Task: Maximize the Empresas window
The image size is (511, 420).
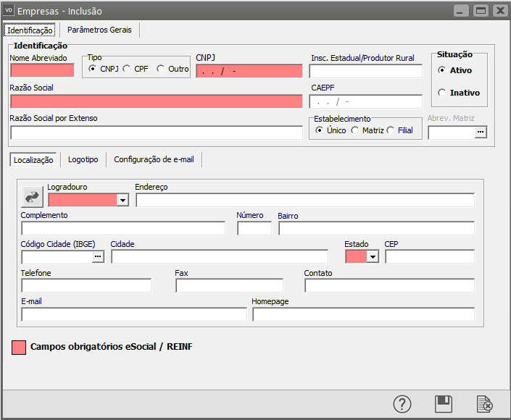Action: coord(480,11)
